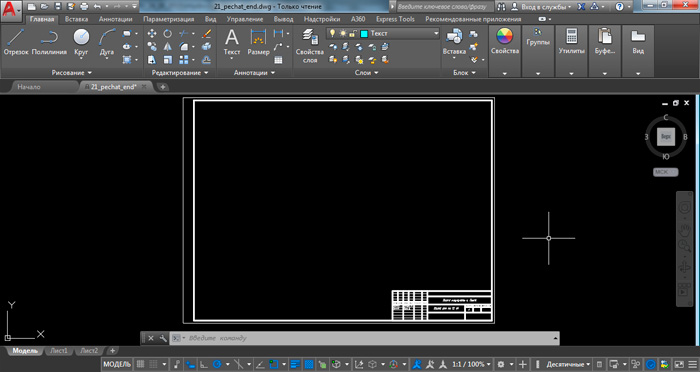
Task: Switch to the Параметризация ribbon tab
Action: pos(169,19)
